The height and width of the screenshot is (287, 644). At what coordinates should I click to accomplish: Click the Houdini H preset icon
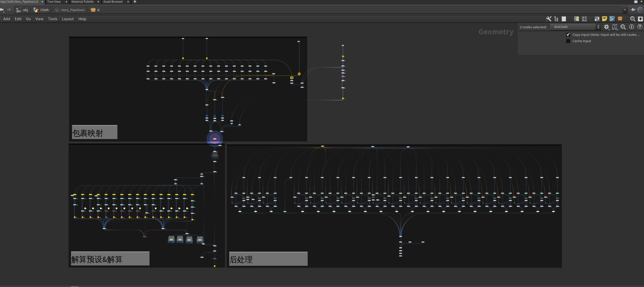click(x=615, y=27)
